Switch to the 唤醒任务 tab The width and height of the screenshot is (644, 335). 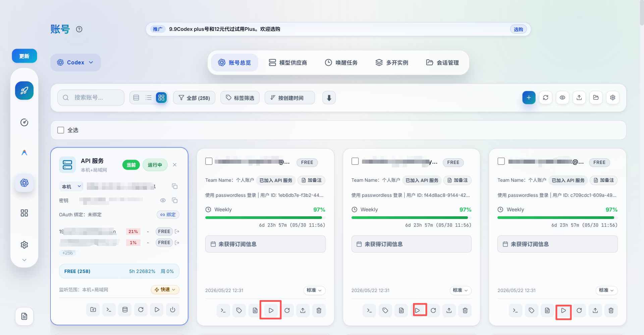(x=341, y=63)
